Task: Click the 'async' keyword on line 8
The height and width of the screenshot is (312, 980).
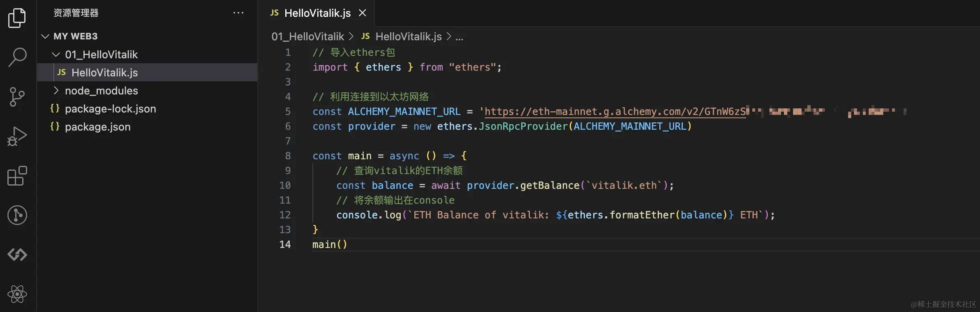Action: point(404,156)
